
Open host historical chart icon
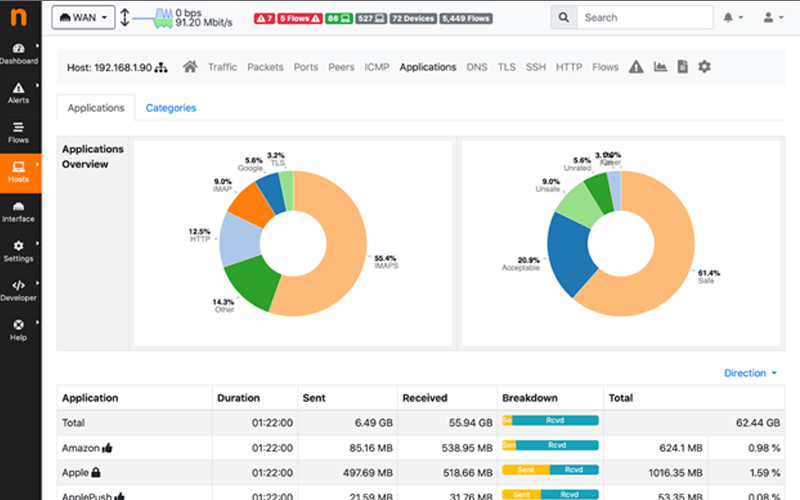click(x=660, y=67)
